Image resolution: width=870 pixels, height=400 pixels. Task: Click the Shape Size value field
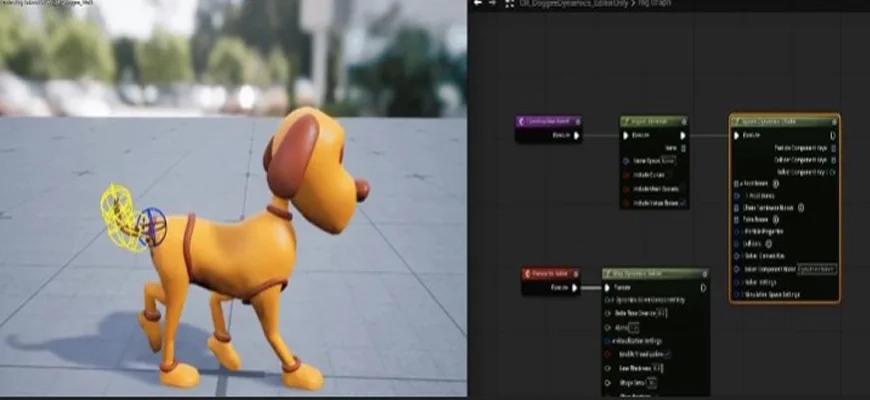coord(652,383)
